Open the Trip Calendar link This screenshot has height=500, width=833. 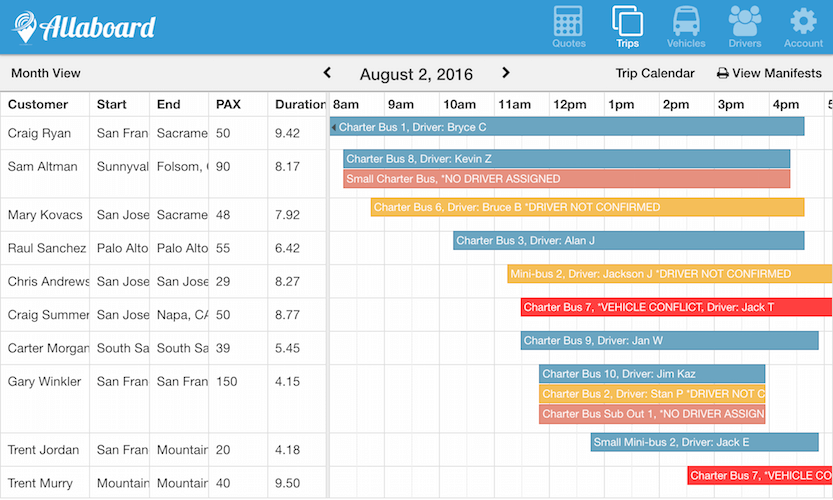point(655,73)
